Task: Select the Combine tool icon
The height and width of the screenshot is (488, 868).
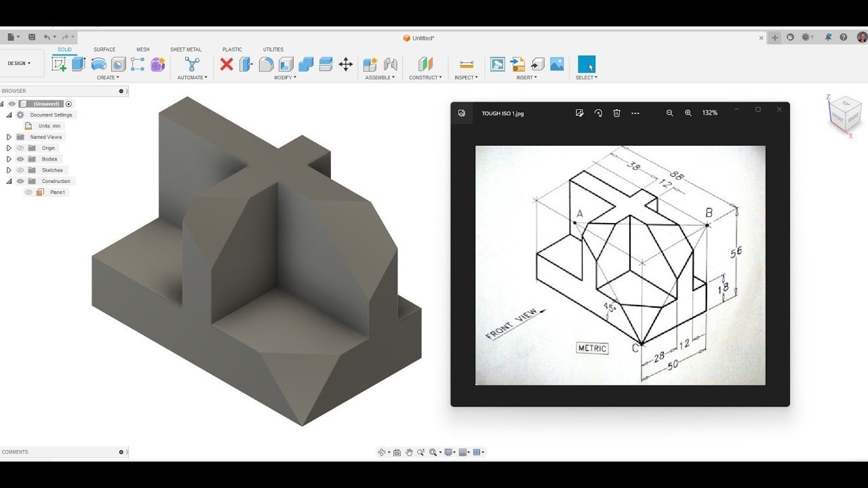Action: [306, 64]
